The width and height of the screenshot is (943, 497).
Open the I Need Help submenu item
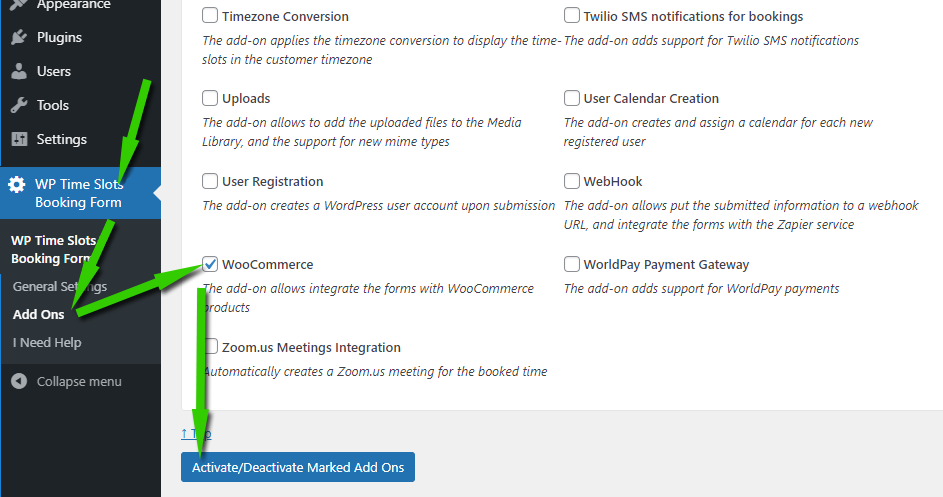point(47,343)
